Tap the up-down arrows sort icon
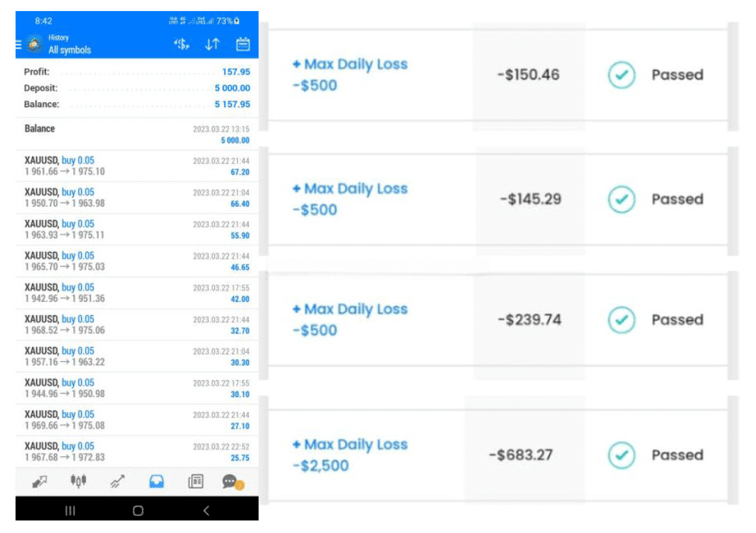This screenshot has width=756, height=533. 212,45
